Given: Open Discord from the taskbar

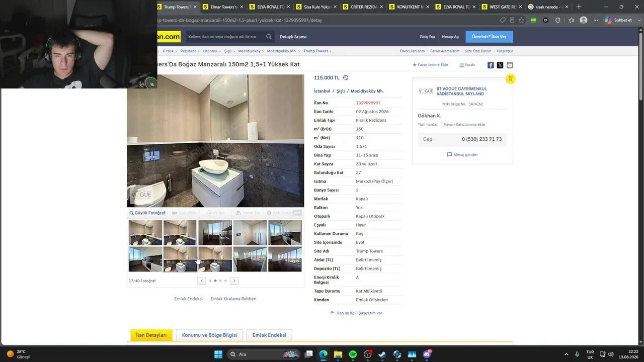Looking at the screenshot, I should tap(427, 354).
